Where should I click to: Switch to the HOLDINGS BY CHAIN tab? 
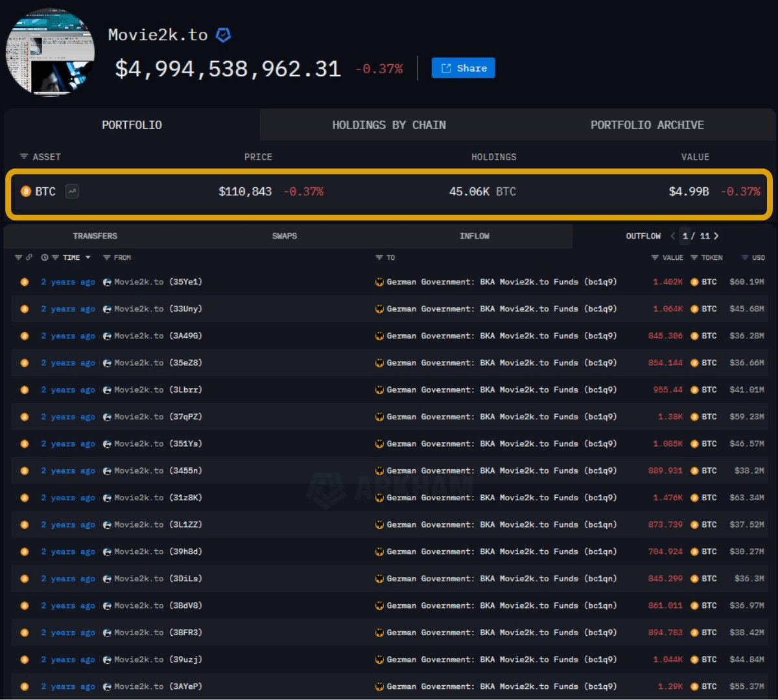point(389,125)
